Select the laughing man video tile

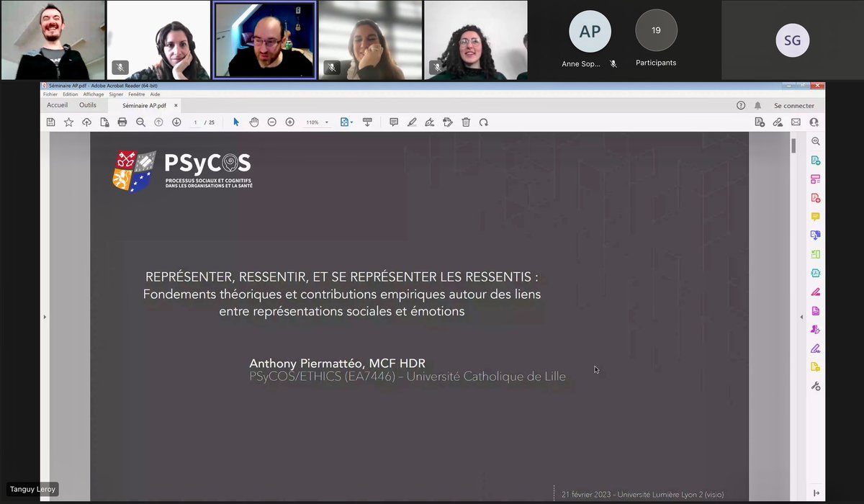pyautogui.click(x=53, y=40)
